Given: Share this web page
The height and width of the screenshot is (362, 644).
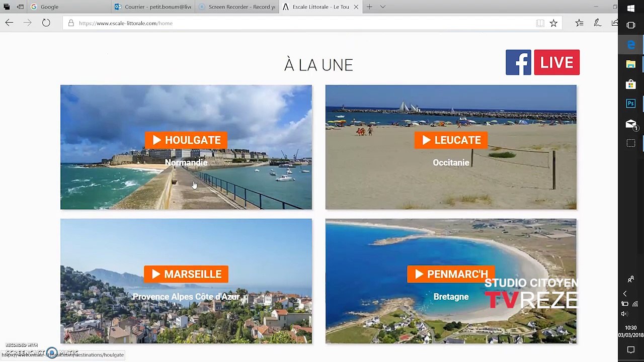Looking at the screenshot, I should click(x=614, y=23).
